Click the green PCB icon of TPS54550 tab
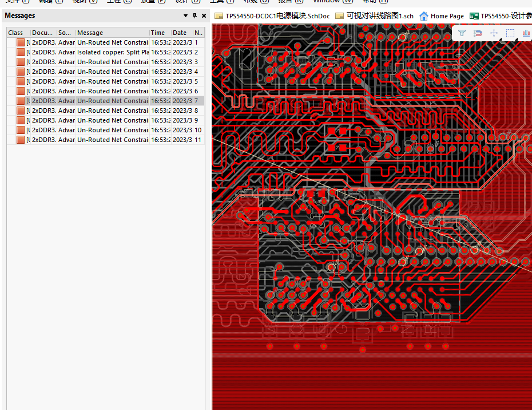Screen dimensions: 532x410 pos(474,16)
